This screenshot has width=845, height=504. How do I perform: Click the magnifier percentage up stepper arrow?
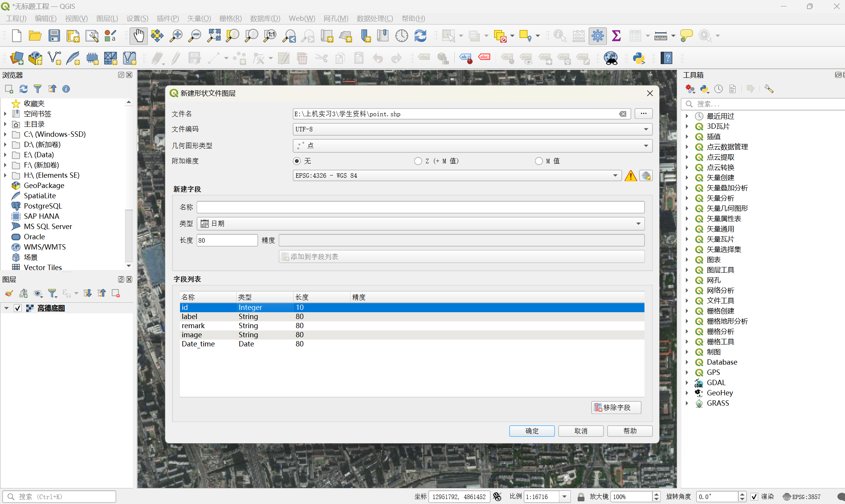tap(657, 494)
